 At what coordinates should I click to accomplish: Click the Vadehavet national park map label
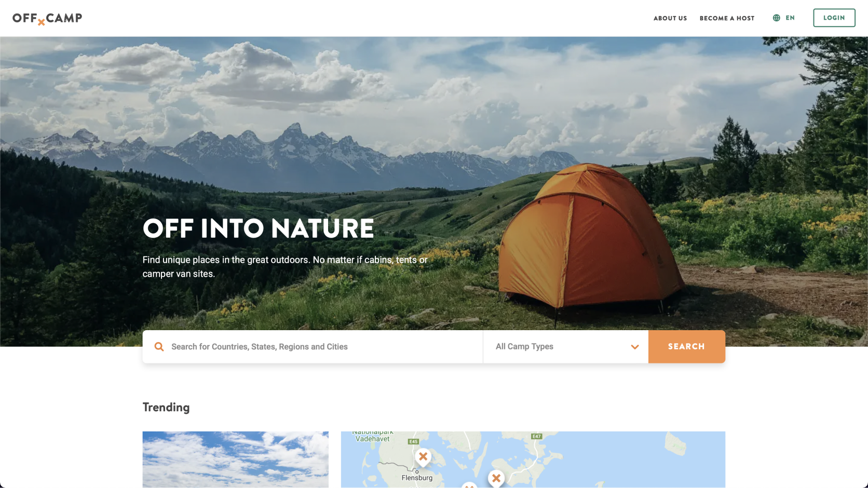(x=373, y=437)
